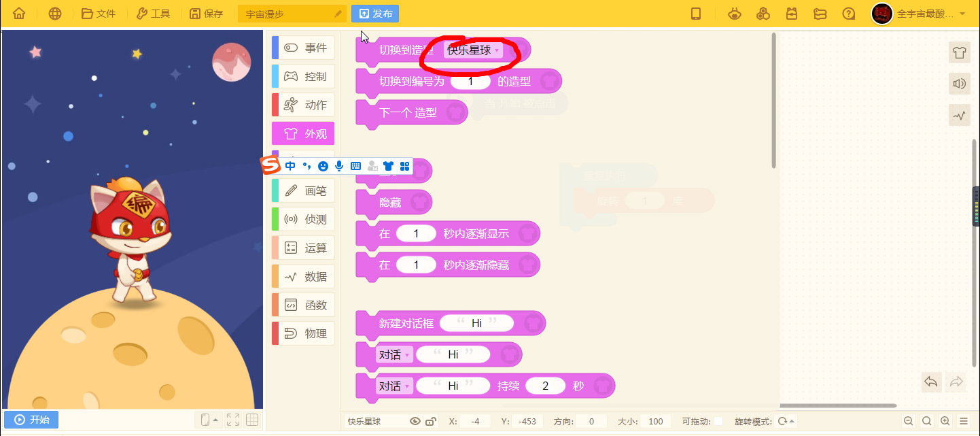The height and width of the screenshot is (436, 980).
Task: Open the data waveform panel icon on right
Action: (x=959, y=115)
